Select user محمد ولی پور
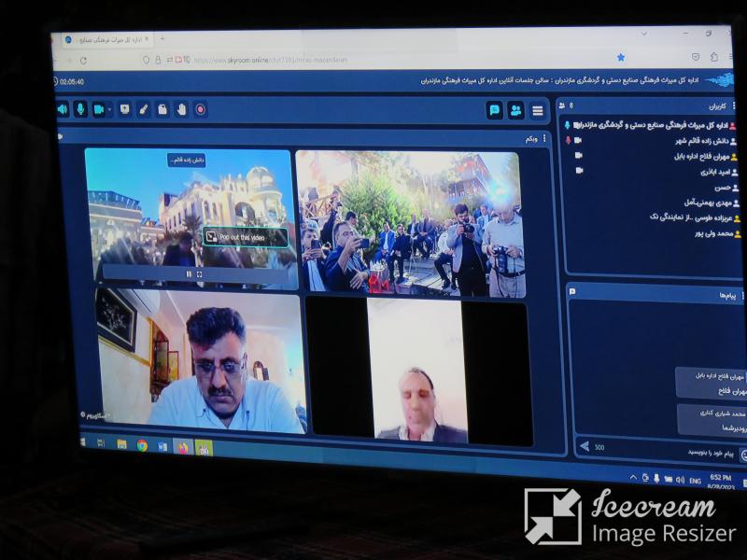 (x=717, y=233)
